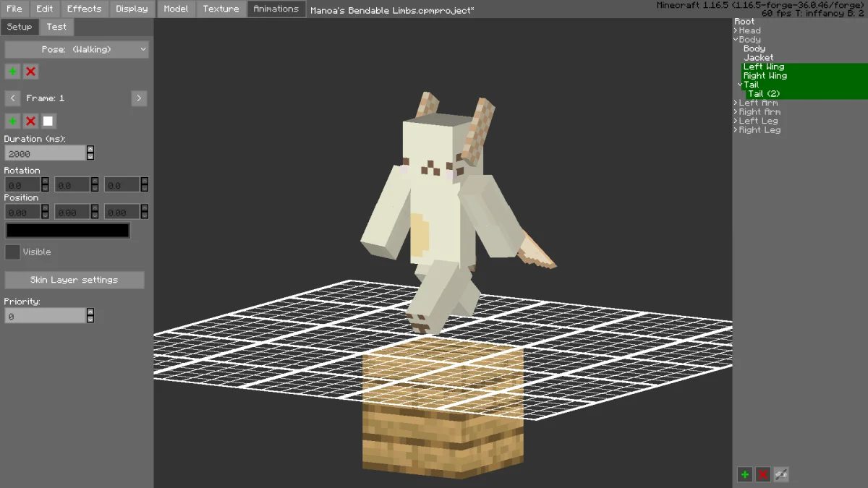Click the second Rotation value field

pyautogui.click(x=72, y=185)
